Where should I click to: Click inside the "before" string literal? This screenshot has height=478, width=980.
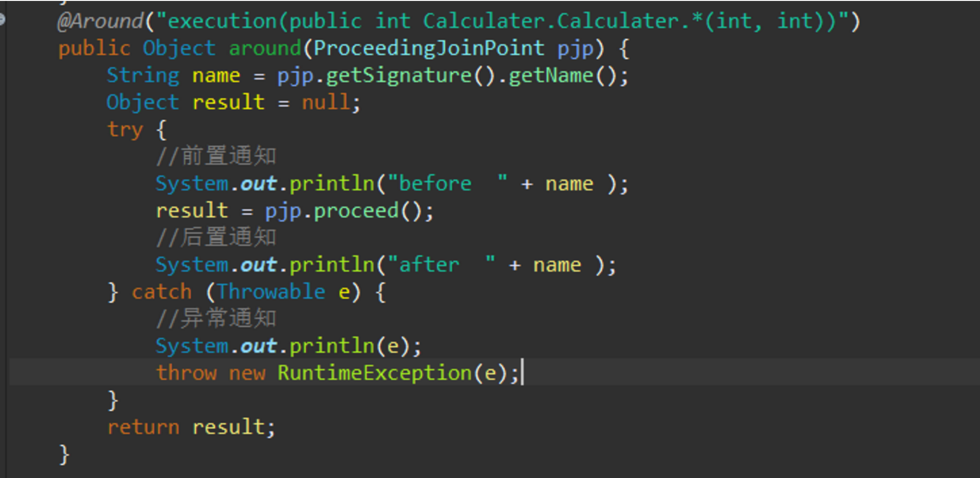(x=435, y=184)
